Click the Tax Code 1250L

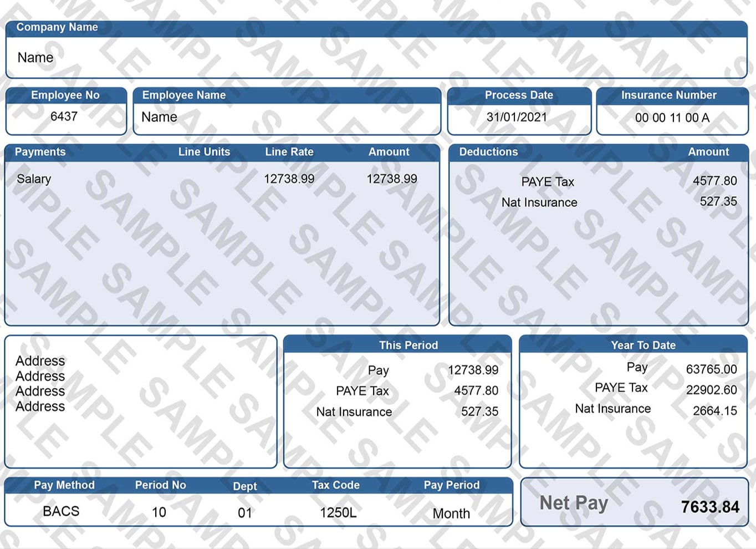tap(336, 512)
